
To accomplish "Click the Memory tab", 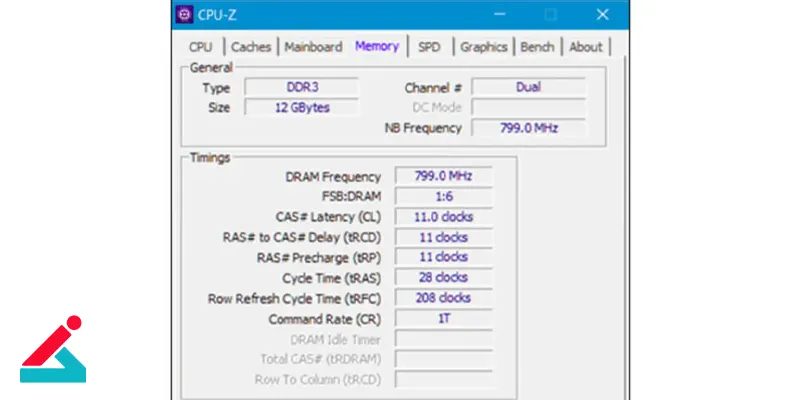I will coord(377,46).
